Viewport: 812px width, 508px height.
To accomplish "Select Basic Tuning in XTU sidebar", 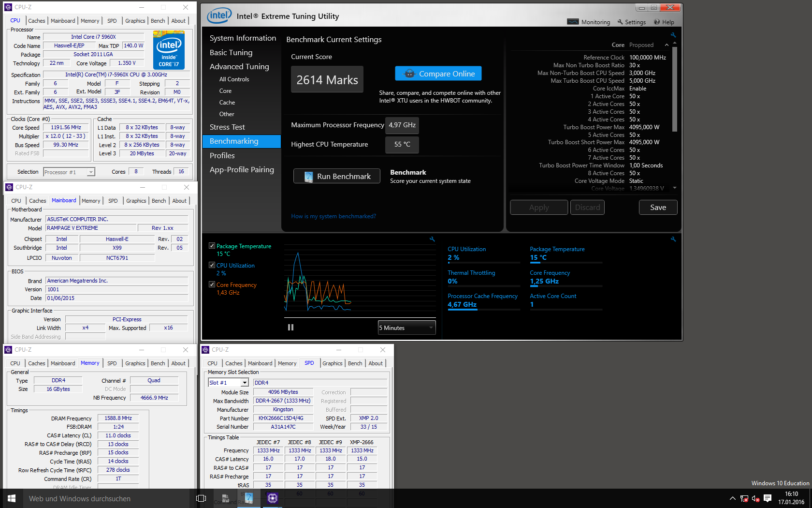I will [x=231, y=53].
